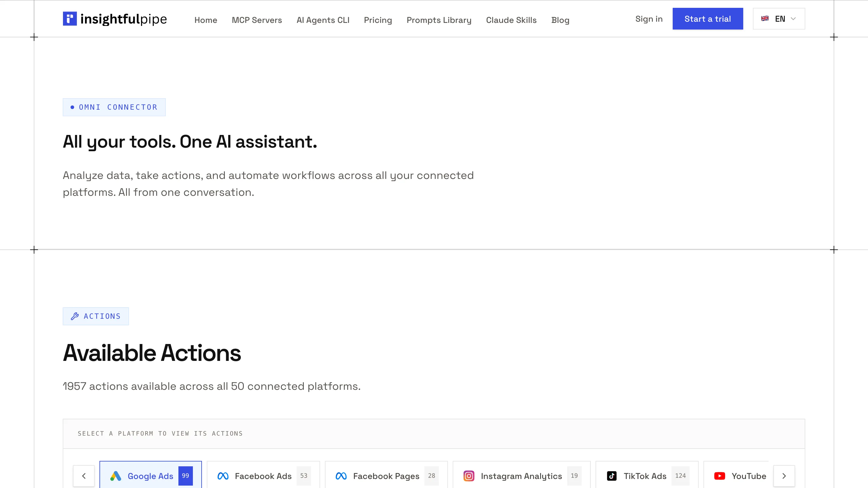Select the TikTok Ads platform tab
This screenshot has height=488, width=868.
647,475
